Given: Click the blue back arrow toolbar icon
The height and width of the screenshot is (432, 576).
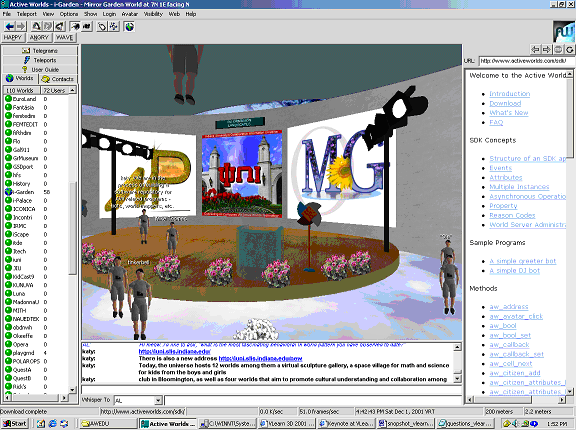Looking at the screenshot, I should (10, 26).
